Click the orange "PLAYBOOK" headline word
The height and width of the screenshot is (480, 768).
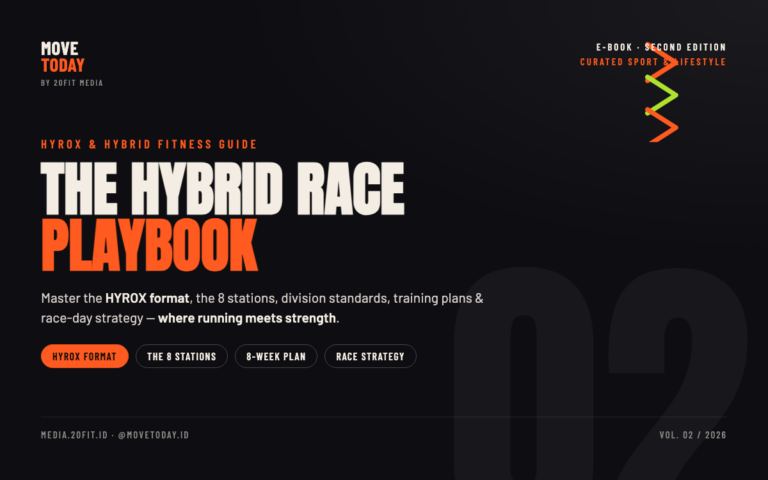click(x=149, y=245)
